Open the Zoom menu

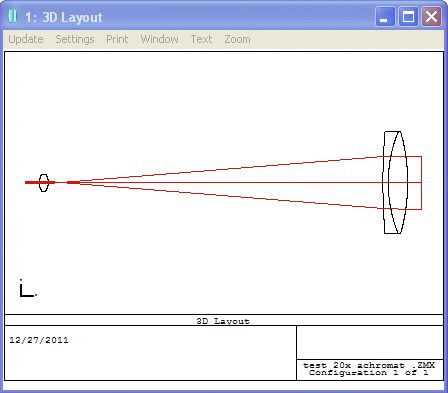click(237, 39)
